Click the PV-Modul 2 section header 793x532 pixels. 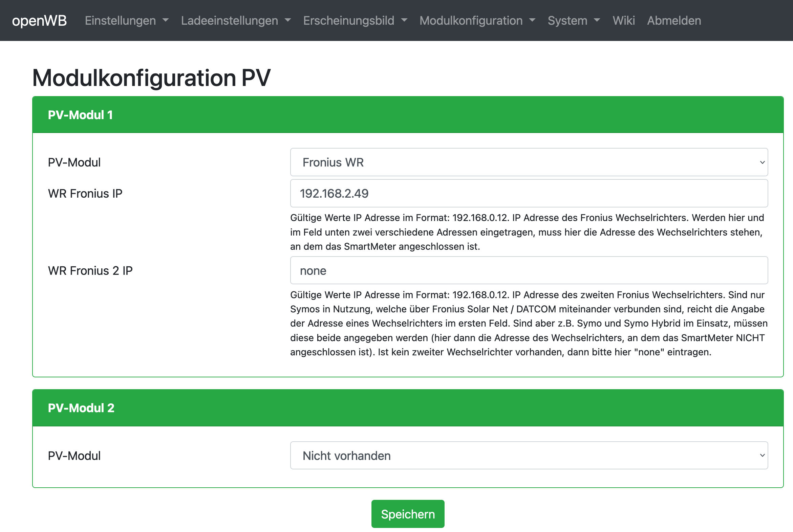coord(81,408)
